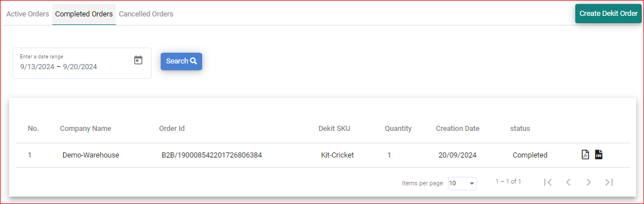Click the Create Dekit Order button
Image resolution: width=644 pixels, height=204 pixels.
[608, 14]
